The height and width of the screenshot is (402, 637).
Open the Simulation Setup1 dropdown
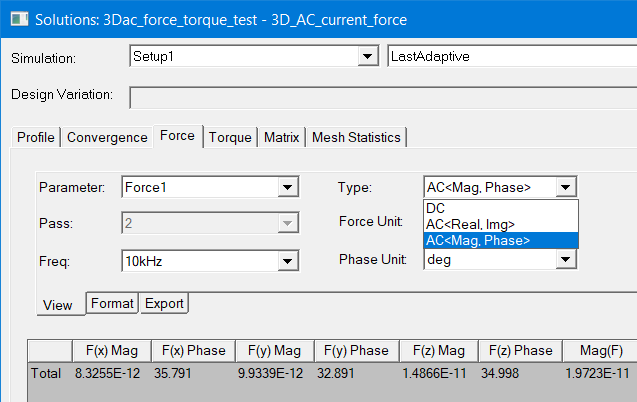tap(366, 57)
